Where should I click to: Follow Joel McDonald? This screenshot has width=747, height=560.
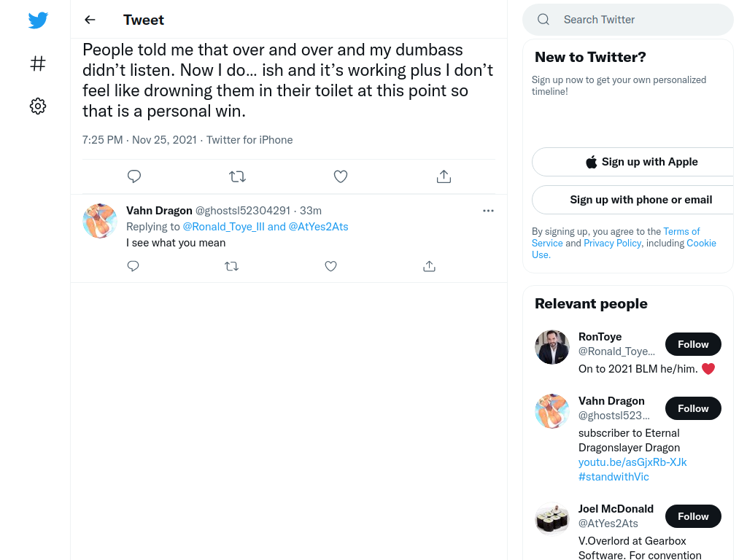(x=693, y=516)
